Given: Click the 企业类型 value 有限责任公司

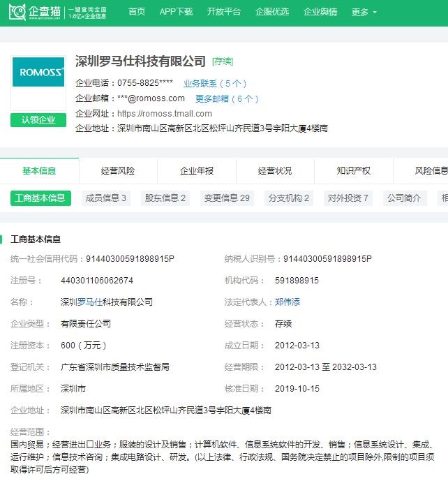Looking at the screenshot, I should pos(86,324).
